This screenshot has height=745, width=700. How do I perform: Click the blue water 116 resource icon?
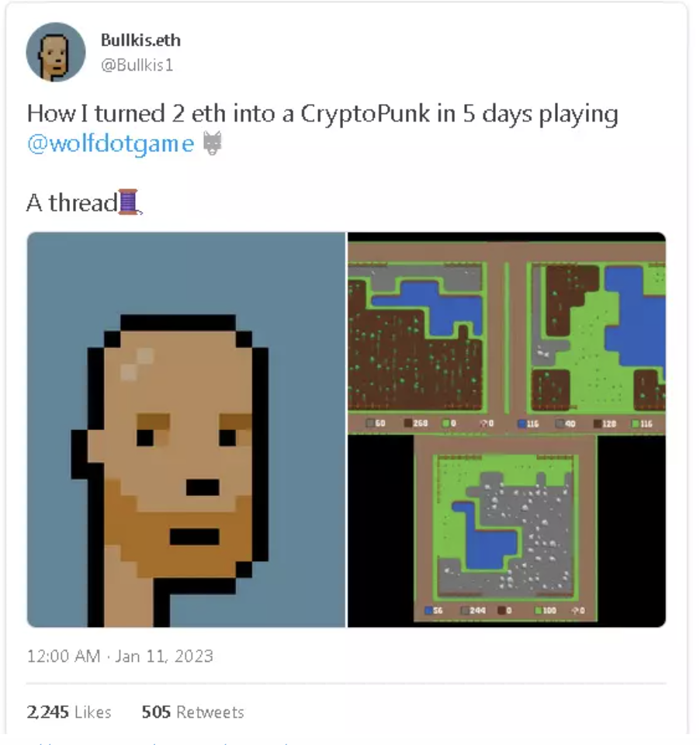click(x=522, y=424)
